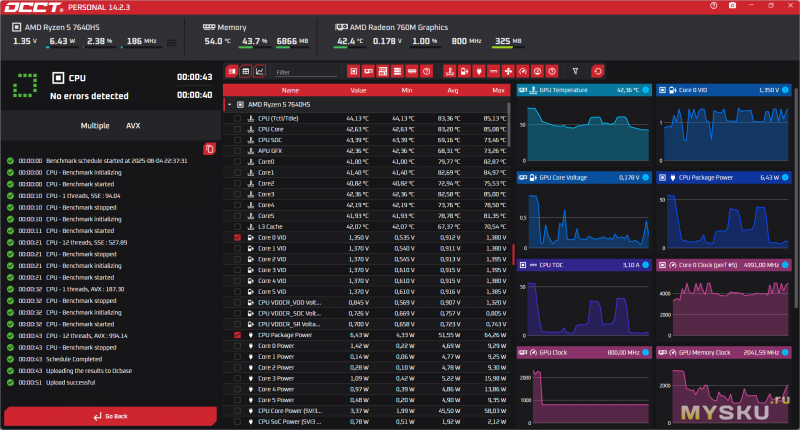Reset monitoring min/max values
The width and height of the screenshot is (800, 430).
click(x=598, y=71)
